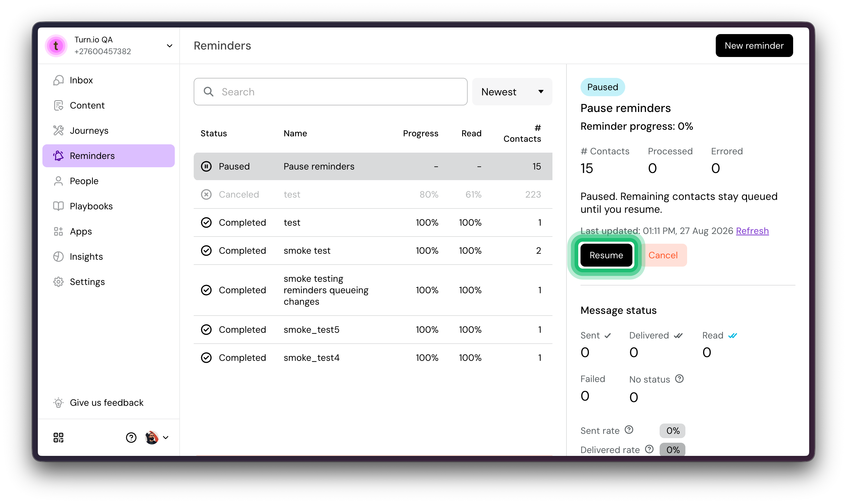
Task: Select the smoke_test4 reminder name
Action: [x=311, y=358]
